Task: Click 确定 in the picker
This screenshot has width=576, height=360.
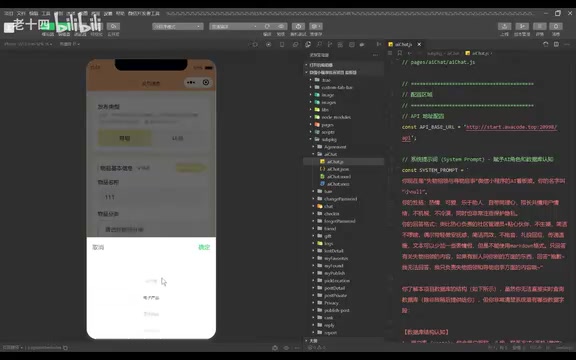Action: tap(204, 247)
